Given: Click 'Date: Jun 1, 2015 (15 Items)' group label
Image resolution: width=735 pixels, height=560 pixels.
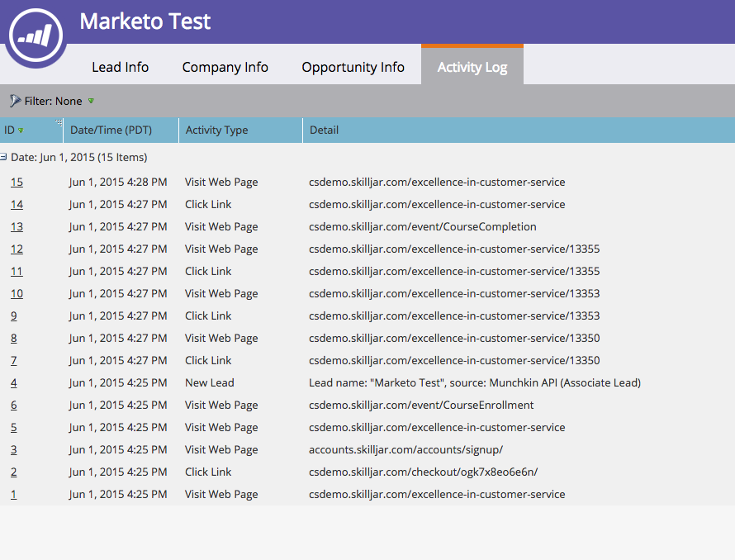Looking at the screenshot, I should (78, 157).
